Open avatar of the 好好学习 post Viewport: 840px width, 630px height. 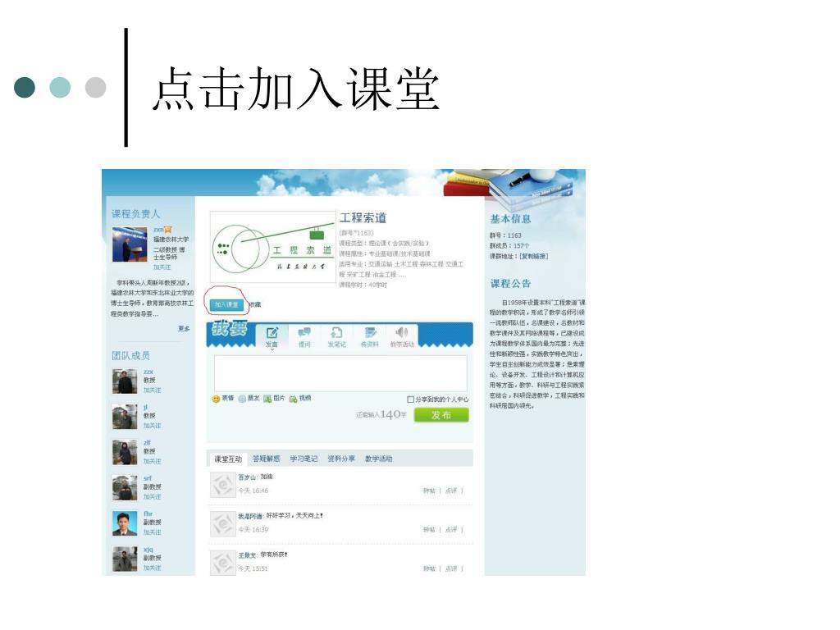pos(223,524)
